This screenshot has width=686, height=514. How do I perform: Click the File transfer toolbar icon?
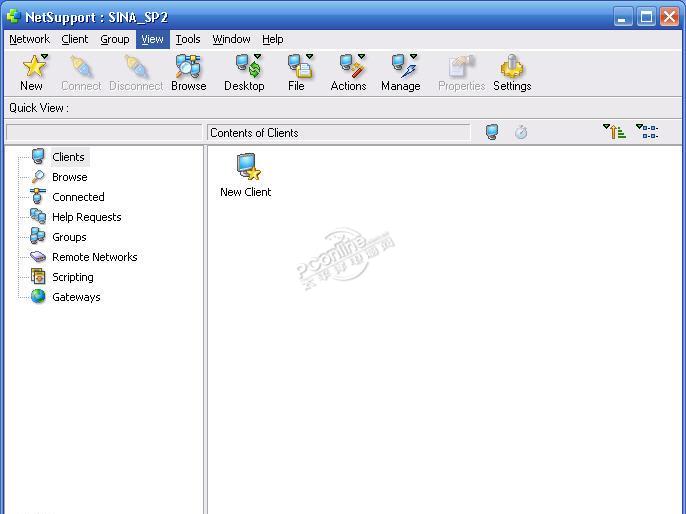(298, 66)
